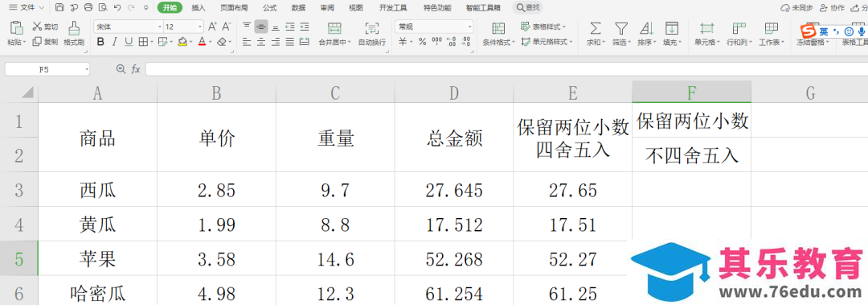Viewport: 868px width, 305px height.
Task: Switch to the 页面布局 tab
Action: click(x=234, y=8)
